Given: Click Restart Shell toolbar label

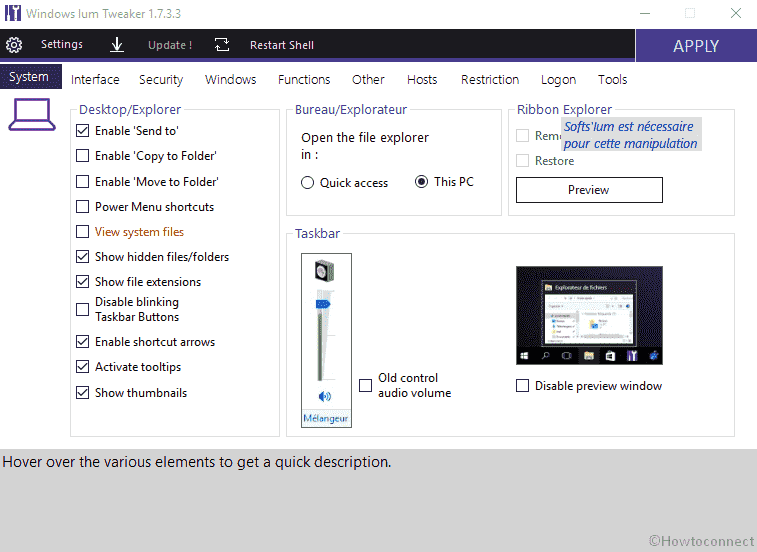Looking at the screenshot, I should [x=282, y=45].
